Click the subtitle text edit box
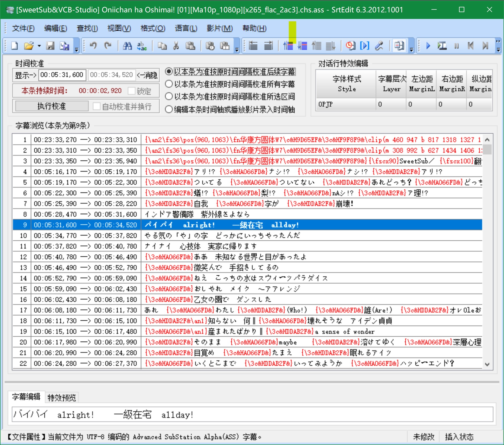This screenshot has height=445, width=504. click(x=252, y=414)
